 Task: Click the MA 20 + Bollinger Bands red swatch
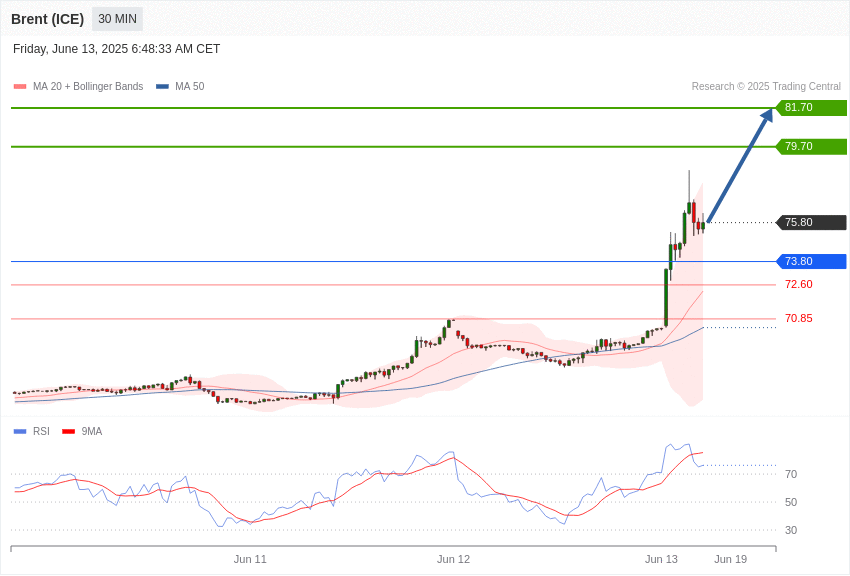tap(20, 87)
